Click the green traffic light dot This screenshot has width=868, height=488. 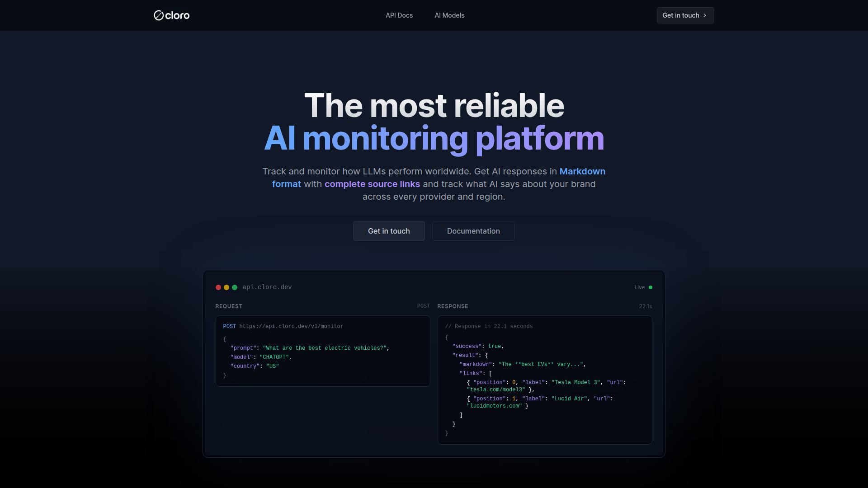coord(235,287)
